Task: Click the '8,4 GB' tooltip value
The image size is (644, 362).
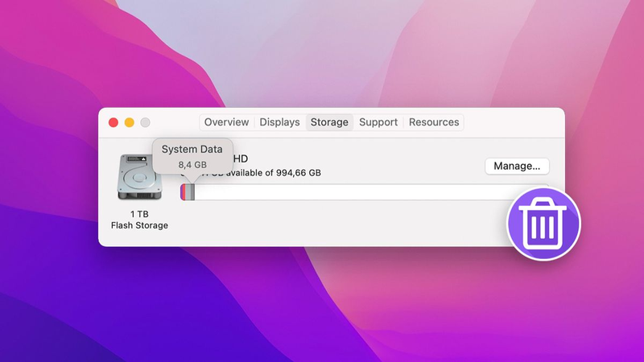Action: tap(192, 165)
